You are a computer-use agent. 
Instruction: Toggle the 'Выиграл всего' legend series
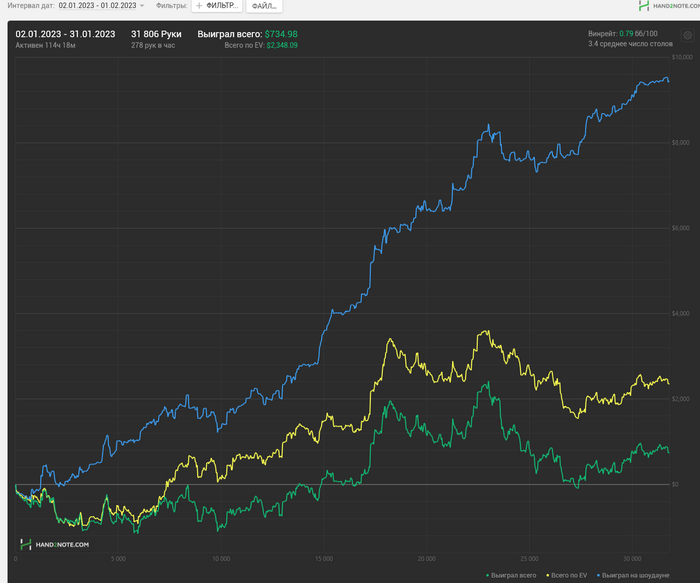tap(511, 575)
